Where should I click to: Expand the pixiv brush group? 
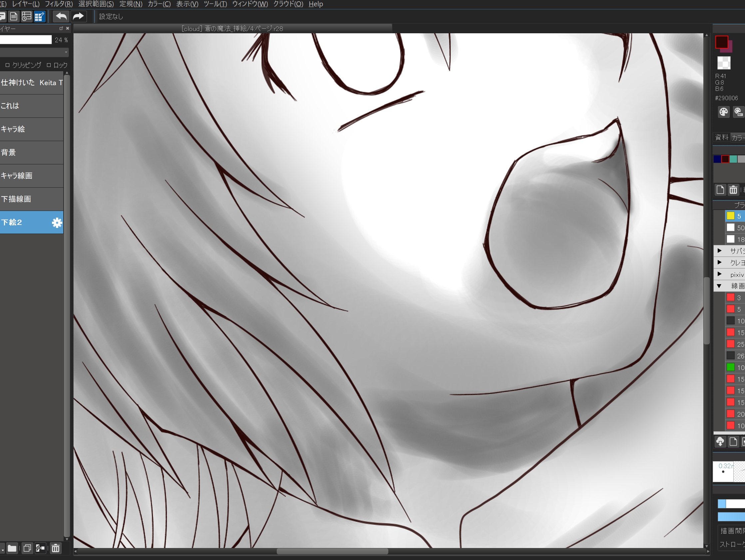click(719, 274)
